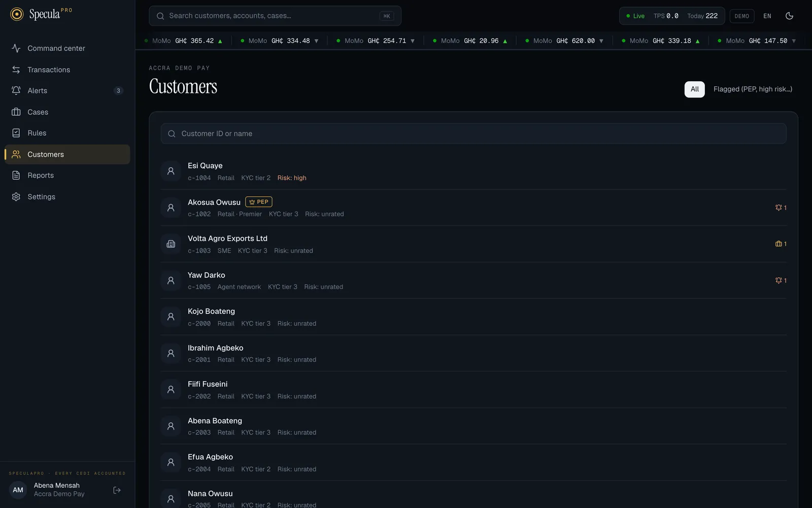Click the Specula PRO logo

41,14
